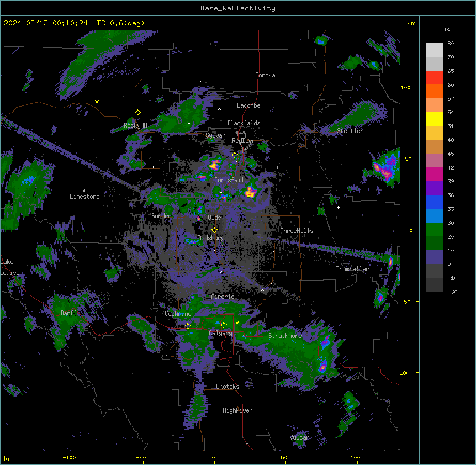This screenshot has width=476, height=465.
Task: Click the light gray 80 dBZ swatch
Action: (434, 50)
